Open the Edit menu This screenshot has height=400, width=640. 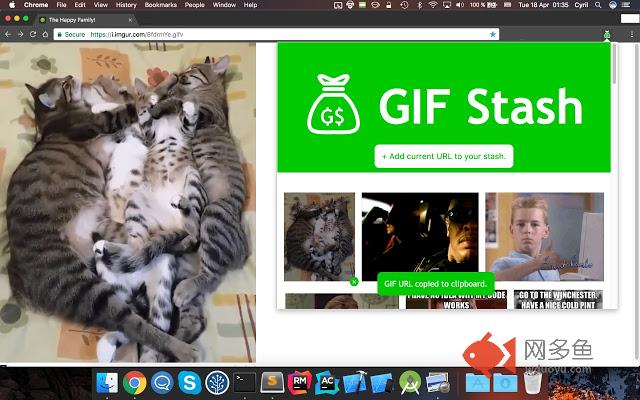80,5
